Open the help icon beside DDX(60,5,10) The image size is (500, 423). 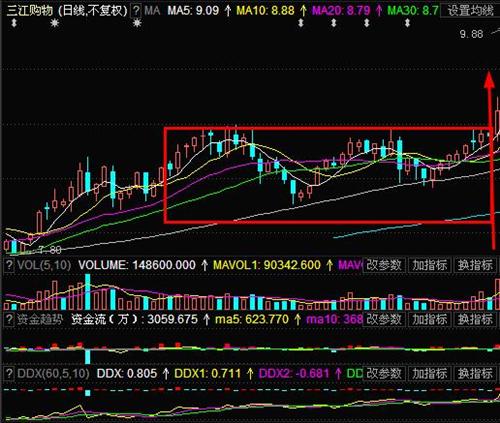coord(9,373)
